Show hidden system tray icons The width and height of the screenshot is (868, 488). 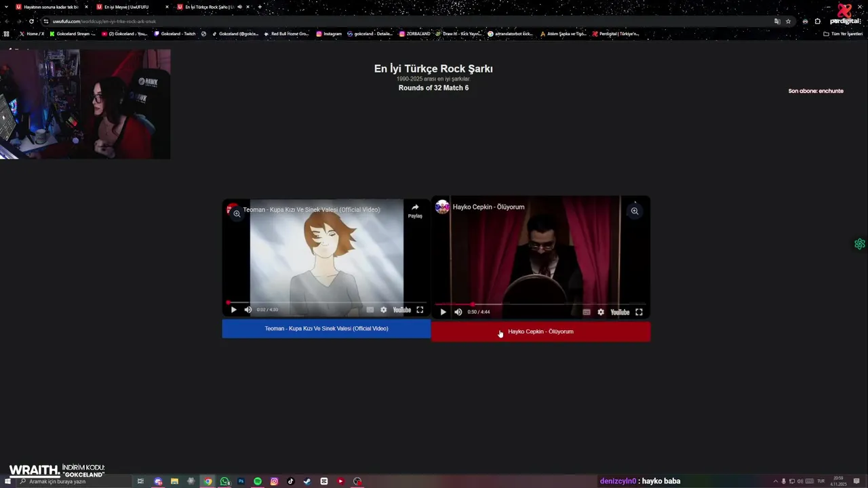[776, 481]
